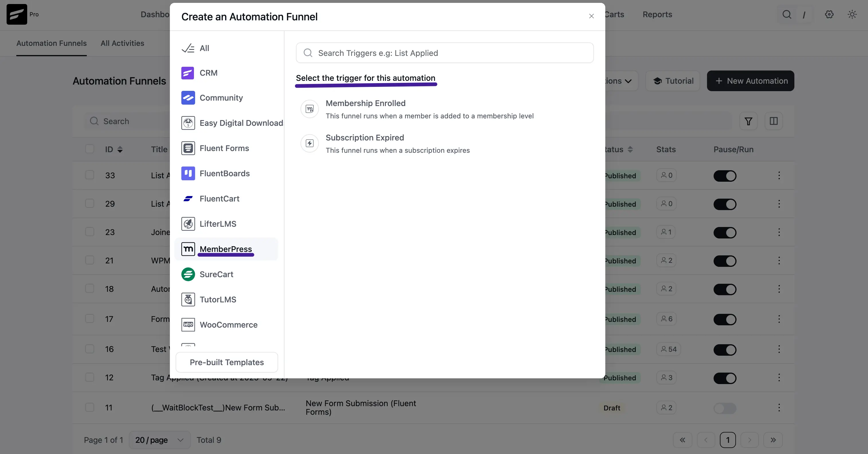Open the Reports menu item
The height and width of the screenshot is (454, 868).
[x=657, y=15]
